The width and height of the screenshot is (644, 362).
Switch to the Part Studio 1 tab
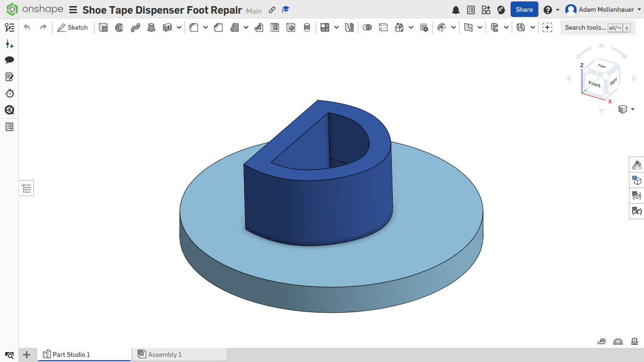click(x=85, y=354)
